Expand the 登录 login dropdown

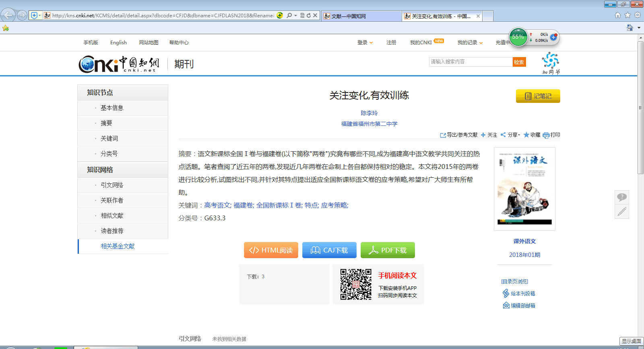365,43
